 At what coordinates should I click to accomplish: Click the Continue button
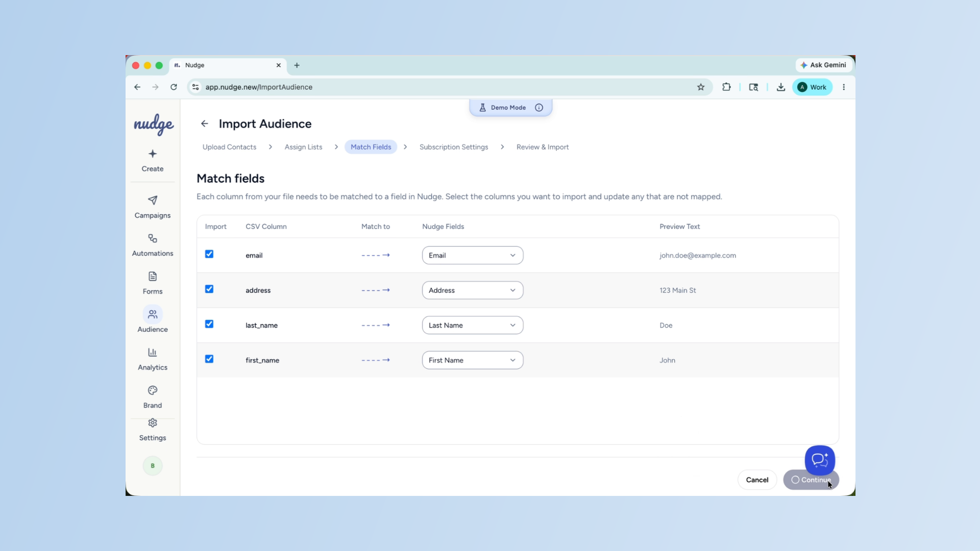click(811, 480)
